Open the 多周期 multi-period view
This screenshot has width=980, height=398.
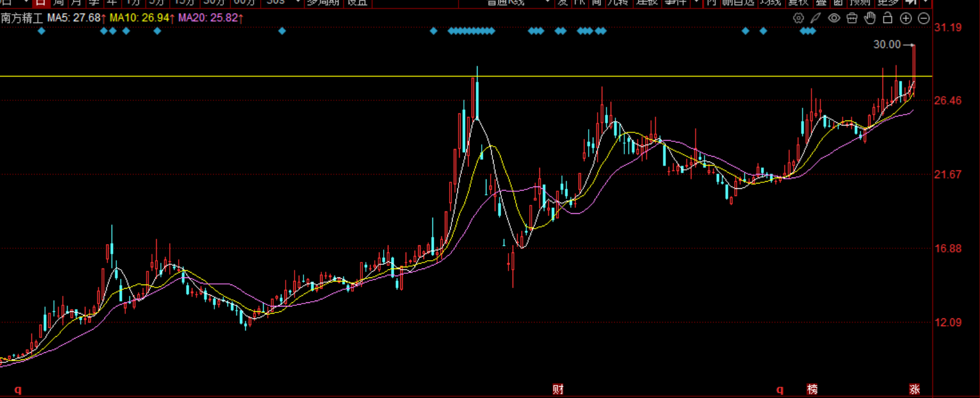click(323, 2)
